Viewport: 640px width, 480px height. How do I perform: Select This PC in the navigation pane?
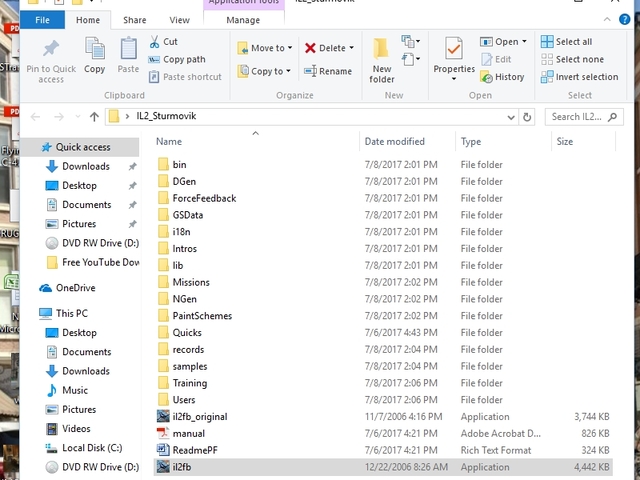(x=63, y=313)
